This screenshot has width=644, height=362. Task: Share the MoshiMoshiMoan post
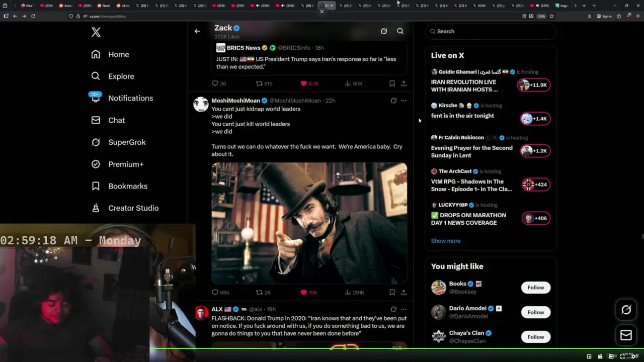[x=404, y=292]
